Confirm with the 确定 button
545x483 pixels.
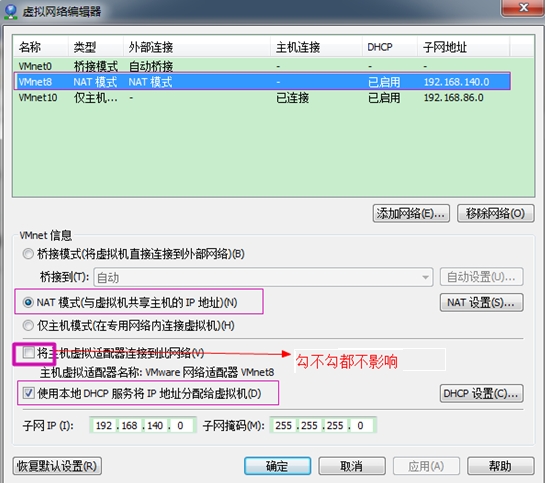[x=277, y=466]
